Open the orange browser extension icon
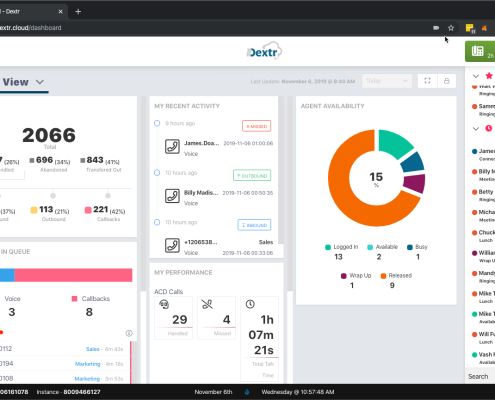The width and height of the screenshot is (495, 400). (485, 28)
